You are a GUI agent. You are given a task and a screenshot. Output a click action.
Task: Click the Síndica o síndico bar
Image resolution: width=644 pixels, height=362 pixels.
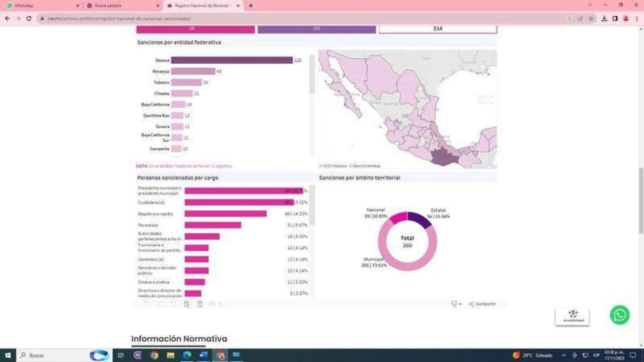coord(195,282)
